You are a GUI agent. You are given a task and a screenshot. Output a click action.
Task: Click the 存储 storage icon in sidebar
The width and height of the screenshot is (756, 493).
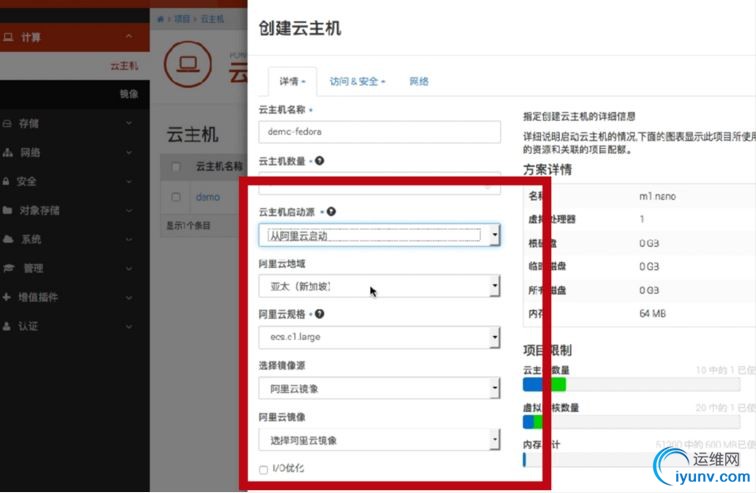coord(7,124)
